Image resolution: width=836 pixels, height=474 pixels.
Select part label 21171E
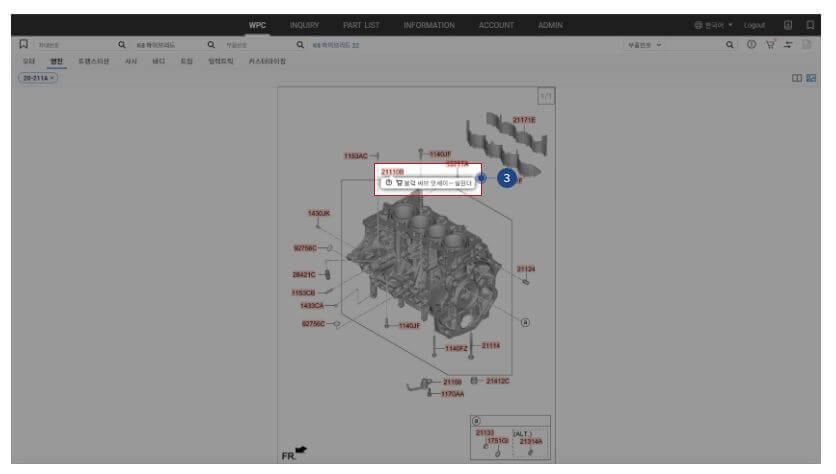pyautogui.click(x=524, y=120)
